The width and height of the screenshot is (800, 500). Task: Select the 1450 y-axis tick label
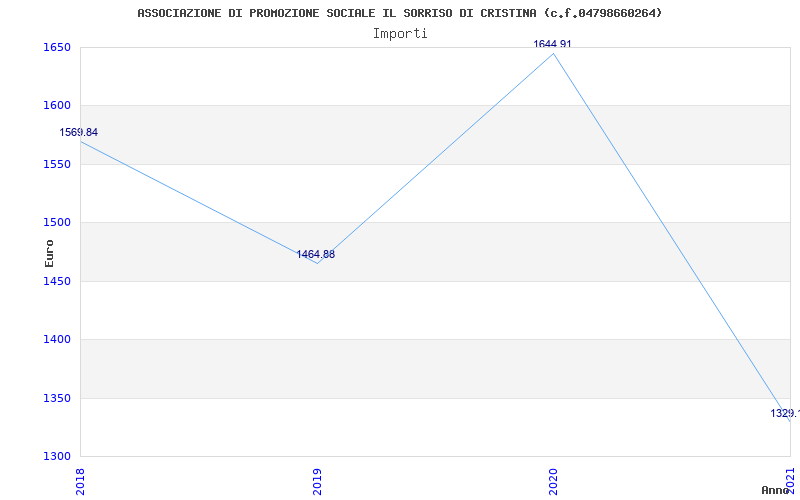tap(57, 281)
